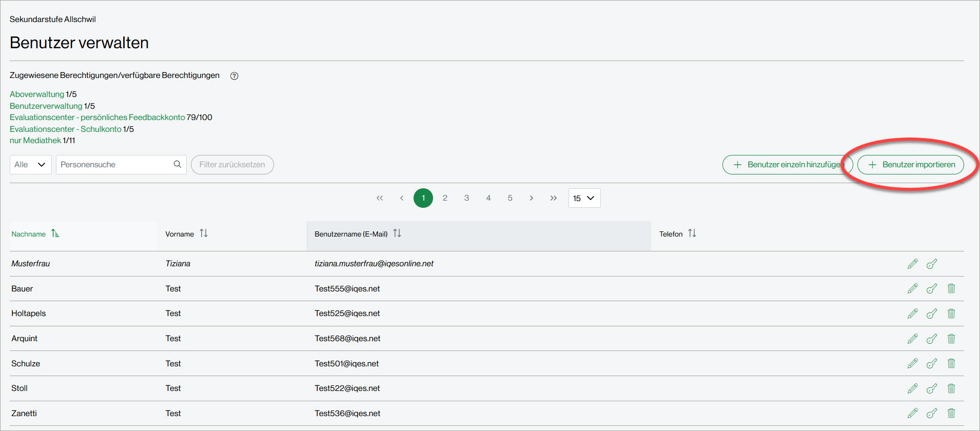Click into the Personensuche search field

[115, 165]
